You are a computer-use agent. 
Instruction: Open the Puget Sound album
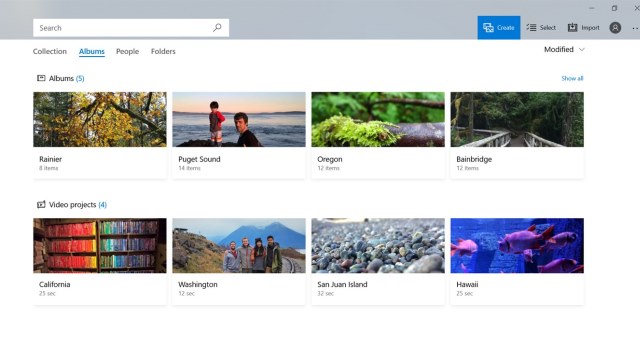click(x=239, y=135)
